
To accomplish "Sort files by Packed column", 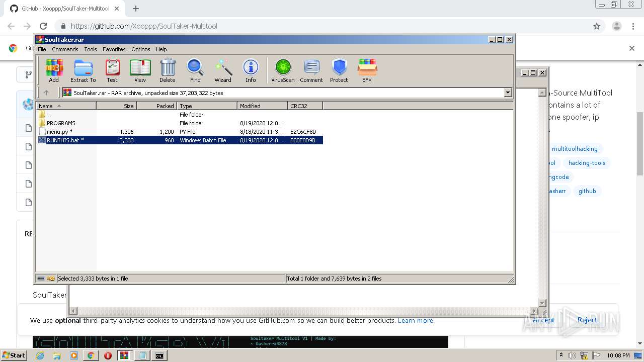I will (x=156, y=106).
